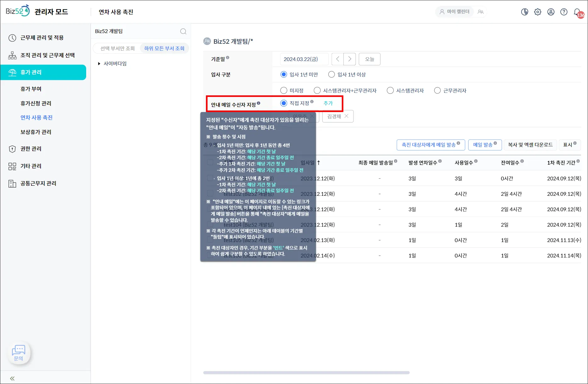This screenshot has height=384, width=588.
Task: Click search icon in Biz52 개발팀 panel
Action: pos(183,31)
